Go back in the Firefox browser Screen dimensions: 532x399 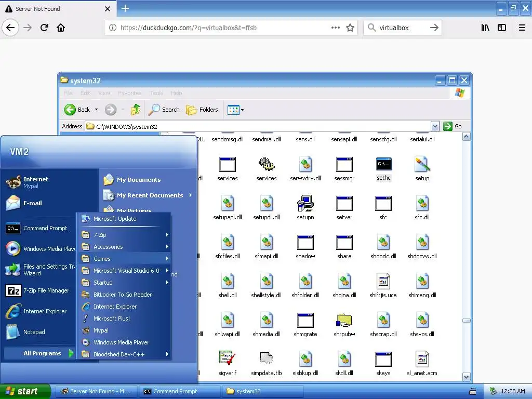click(10, 28)
